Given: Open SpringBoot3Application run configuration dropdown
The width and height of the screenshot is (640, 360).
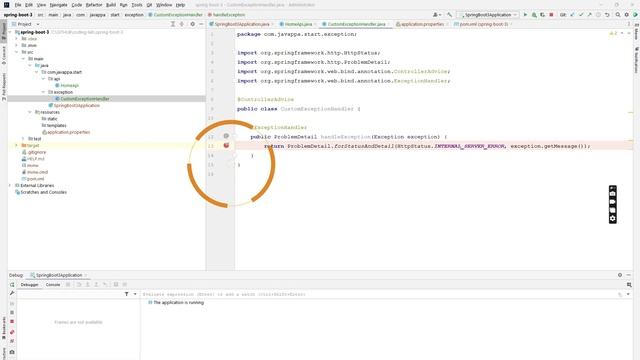Looking at the screenshot, I should [488, 15].
